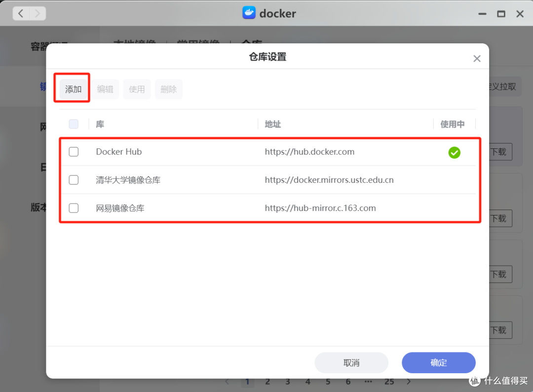This screenshot has width=533, height=392.
Task: Check the 网易镜像仓库 row checkbox
Action: 74,208
